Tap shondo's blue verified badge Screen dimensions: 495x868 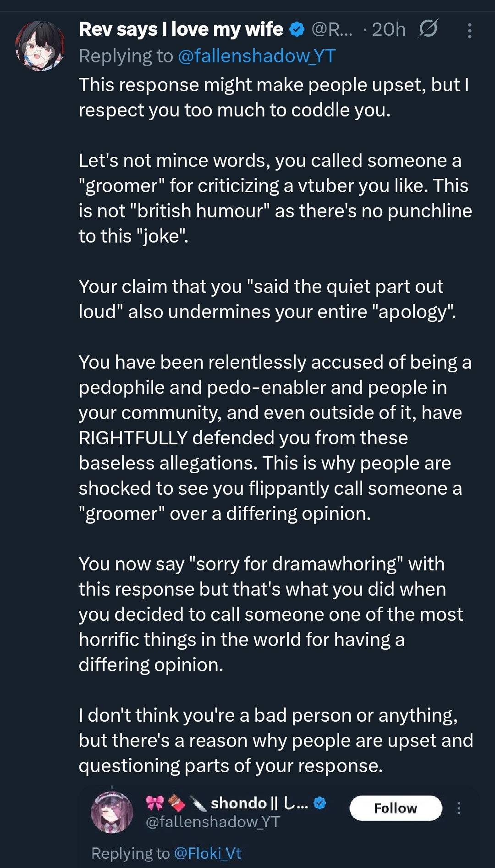point(320,803)
